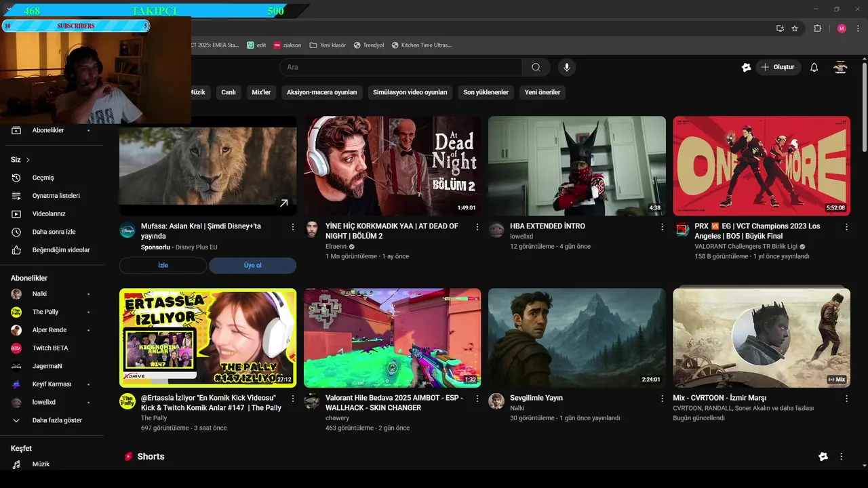Click the page vertical scrollbar
Viewport: 868px width, 488px height.
[865, 108]
